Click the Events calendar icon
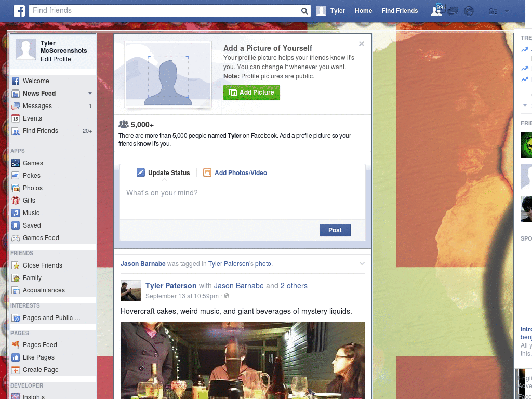Screen dimensions: 532x399 click(16, 118)
